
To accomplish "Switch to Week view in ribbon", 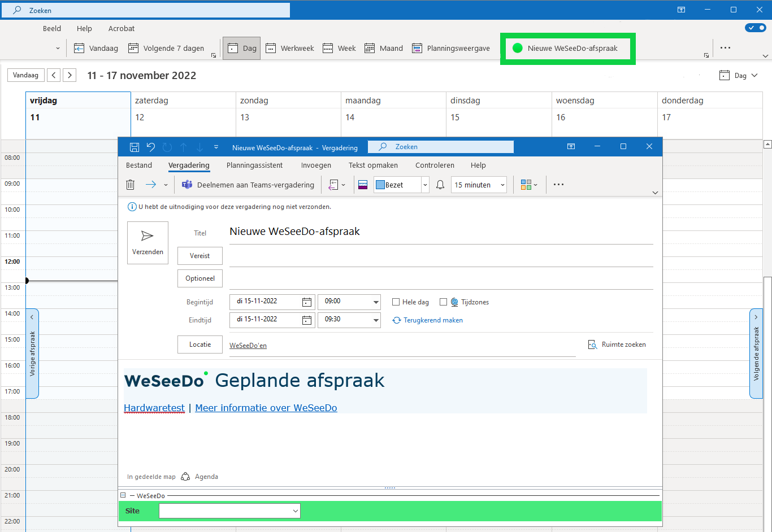I will (339, 48).
